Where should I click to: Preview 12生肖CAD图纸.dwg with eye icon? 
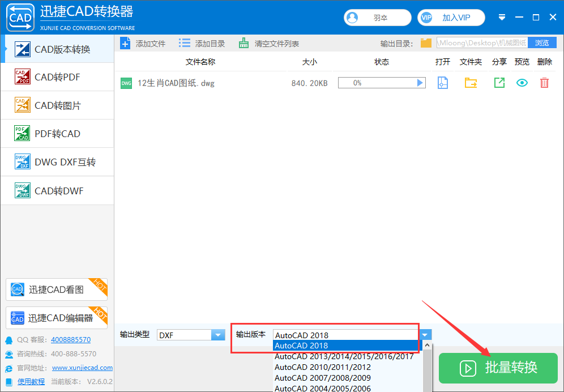coord(522,83)
